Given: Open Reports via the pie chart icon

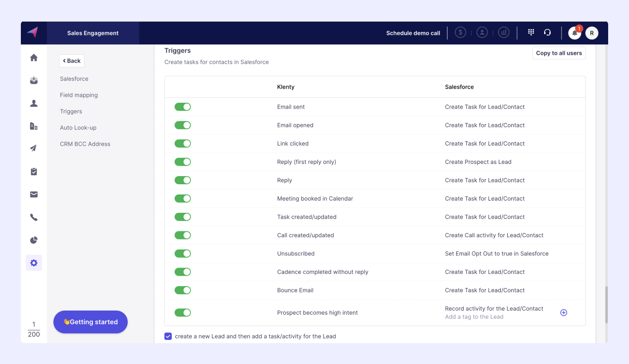Looking at the screenshot, I should click(x=34, y=240).
